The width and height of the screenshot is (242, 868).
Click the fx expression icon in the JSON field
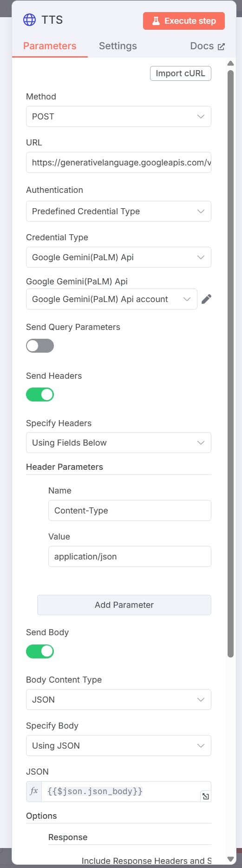point(34,791)
